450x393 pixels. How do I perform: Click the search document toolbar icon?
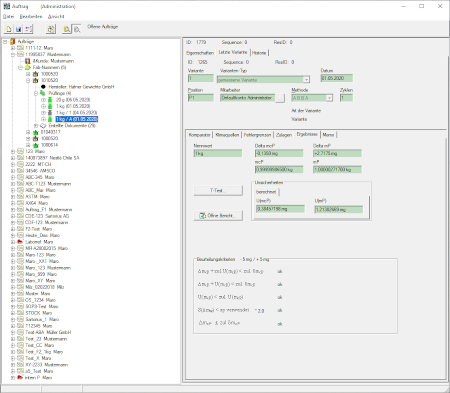tap(77, 29)
